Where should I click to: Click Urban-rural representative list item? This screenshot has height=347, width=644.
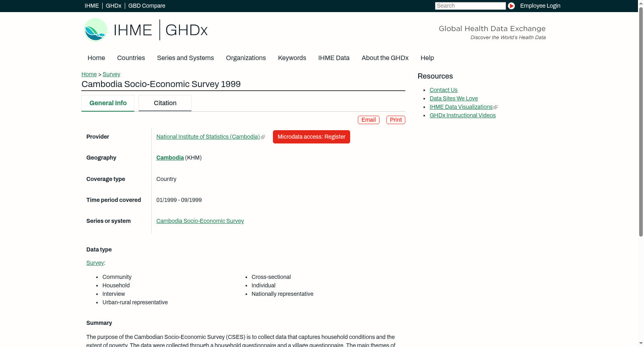(x=135, y=302)
